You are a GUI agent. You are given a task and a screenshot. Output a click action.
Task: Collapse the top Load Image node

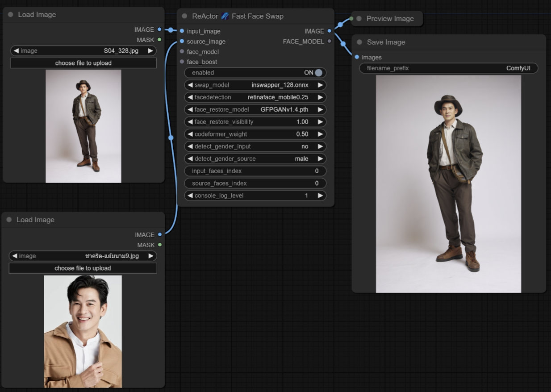[x=10, y=15]
